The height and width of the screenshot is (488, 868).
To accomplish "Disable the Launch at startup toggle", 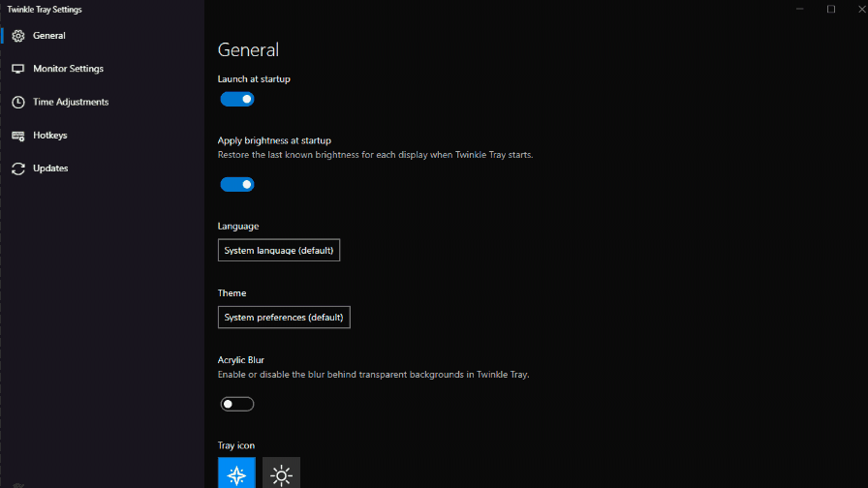I will point(237,99).
